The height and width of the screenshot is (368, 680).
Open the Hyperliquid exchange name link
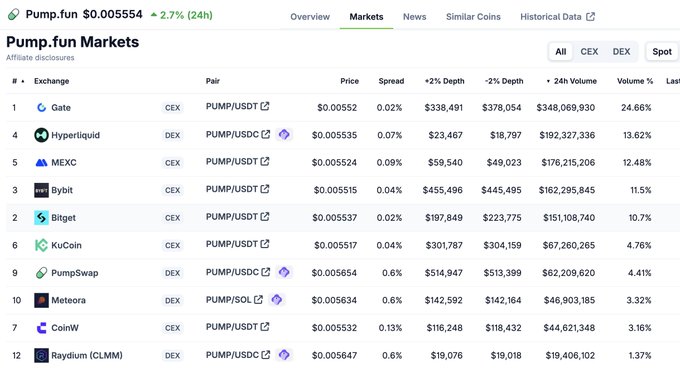(75, 135)
